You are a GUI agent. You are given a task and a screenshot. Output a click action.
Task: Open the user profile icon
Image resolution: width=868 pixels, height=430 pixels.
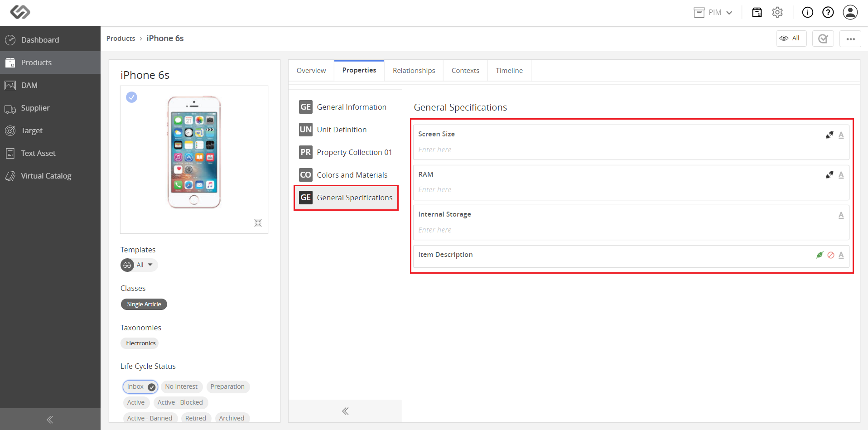click(850, 12)
